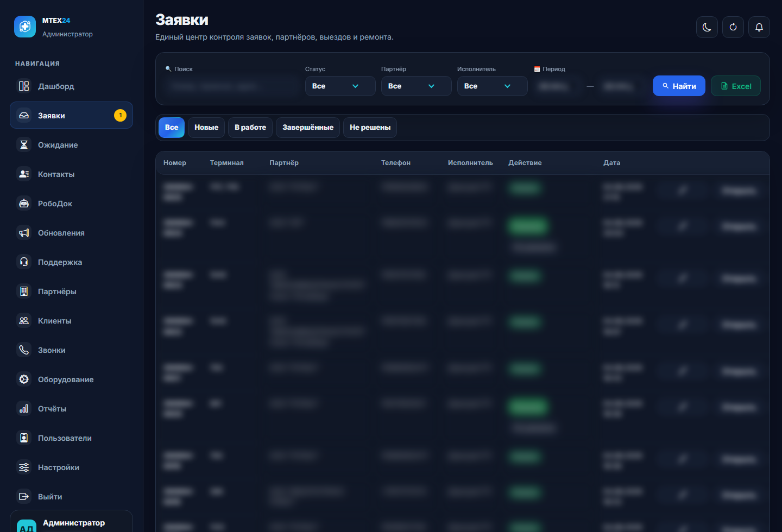
Task: Open Звонки phone icon
Action: pyautogui.click(x=24, y=350)
